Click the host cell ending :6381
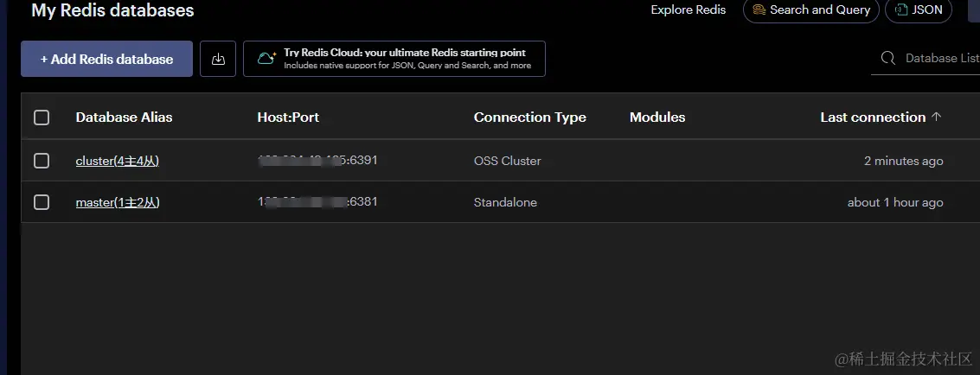 tap(317, 201)
